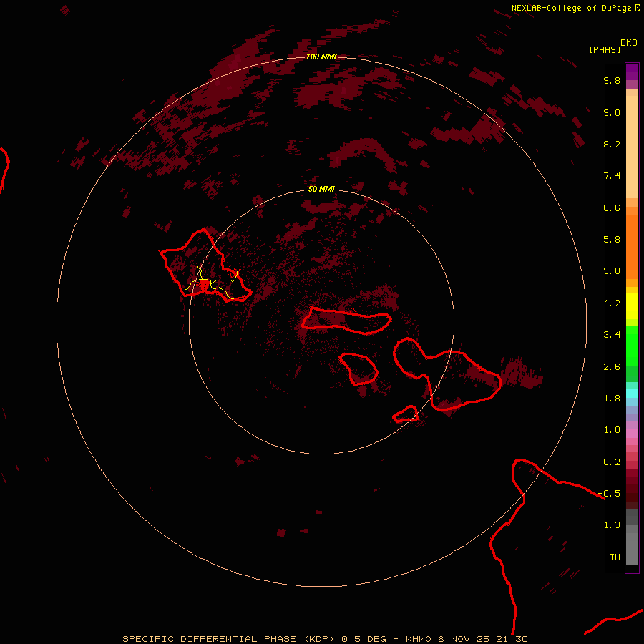Click the 100 NMI range ring label

(321, 57)
